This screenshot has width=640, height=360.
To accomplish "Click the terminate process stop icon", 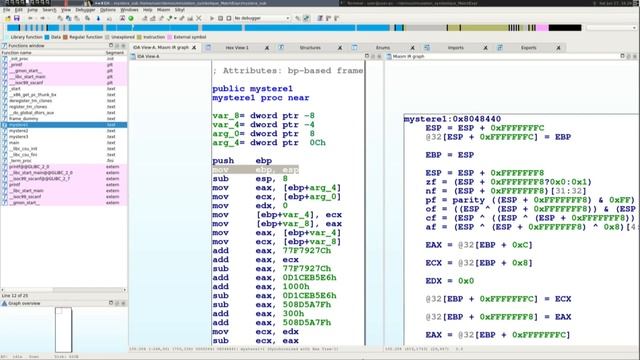I will [x=229, y=18].
